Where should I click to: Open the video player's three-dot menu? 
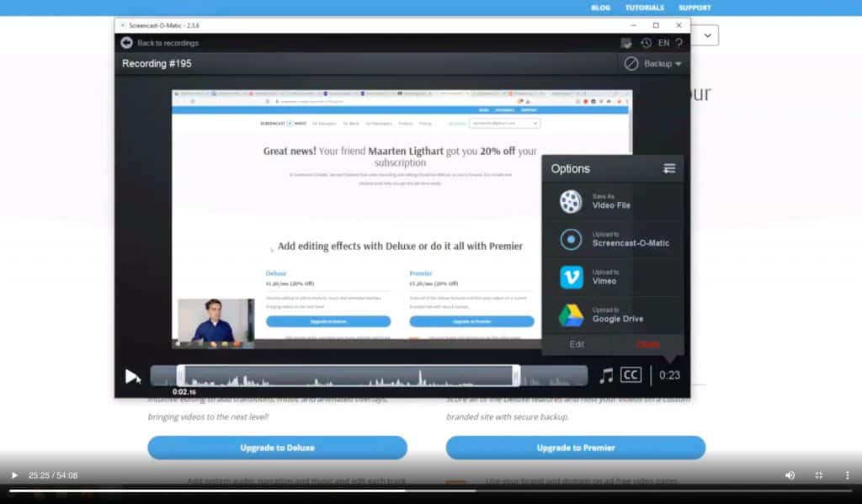click(847, 475)
